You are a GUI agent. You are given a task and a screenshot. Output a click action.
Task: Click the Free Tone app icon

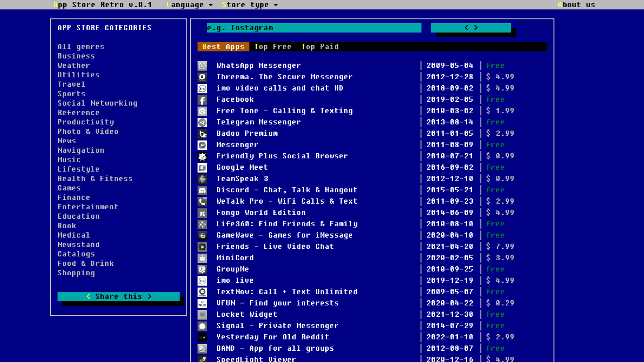202,111
